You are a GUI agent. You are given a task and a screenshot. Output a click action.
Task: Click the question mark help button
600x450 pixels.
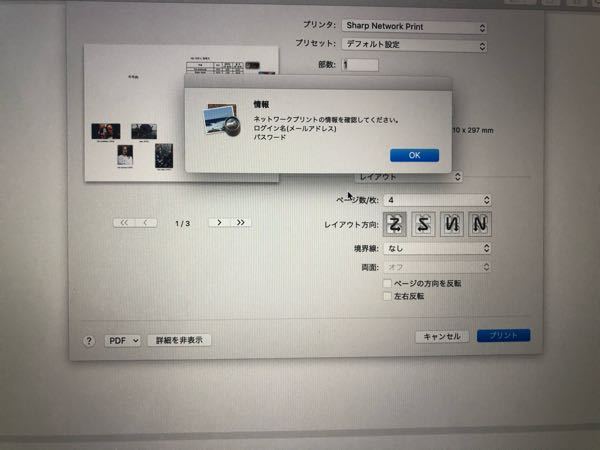(88, 340)
